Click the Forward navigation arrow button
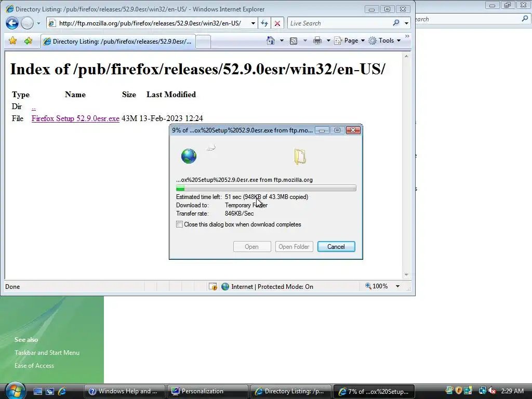 (x=27, y=23)
